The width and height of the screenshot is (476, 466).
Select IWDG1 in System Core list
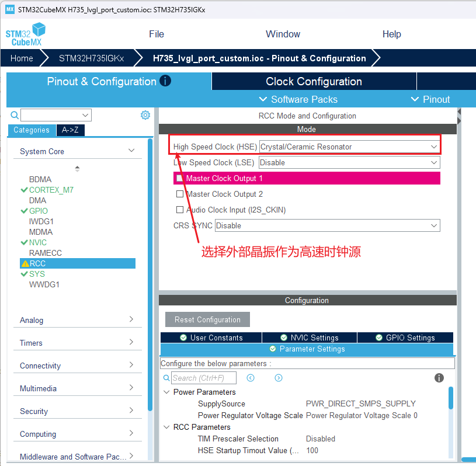(x=41, y=222)
